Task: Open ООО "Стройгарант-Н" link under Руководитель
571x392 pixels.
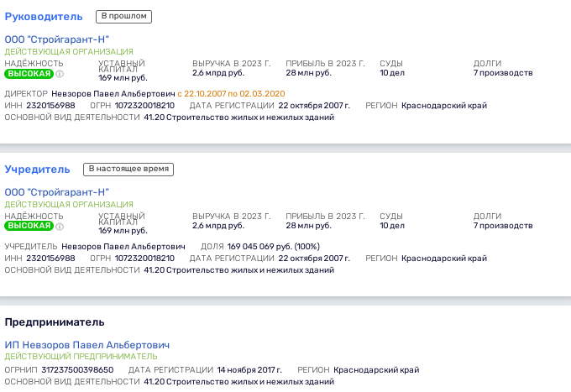Action: pyautogui.click(x=56, y=39)
